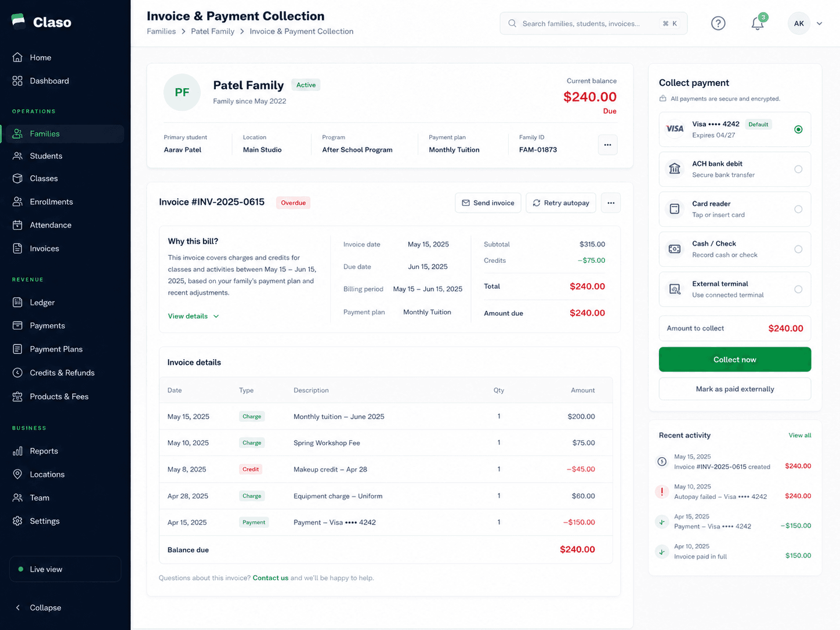840x630 pixels.
Task: Click the Contact us link
Action: tap(270, 578)
